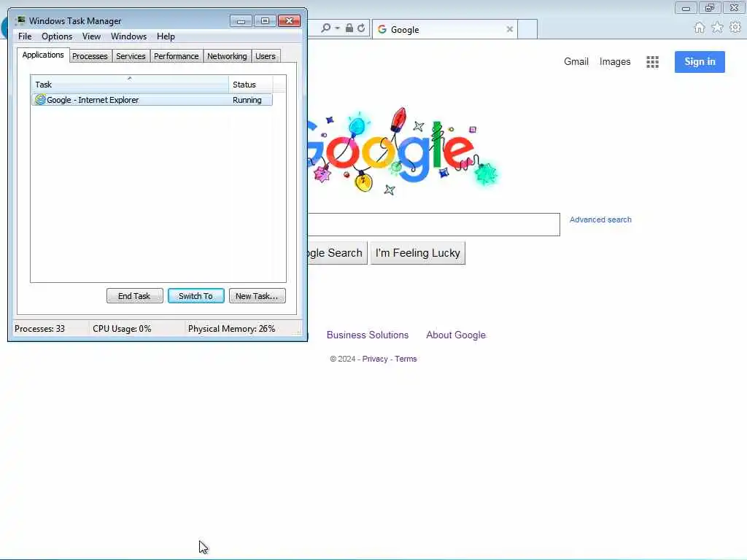Viewport: 747px width, 560px height.
Task: Open a new empty browser tab
Action: coord(527,29)
